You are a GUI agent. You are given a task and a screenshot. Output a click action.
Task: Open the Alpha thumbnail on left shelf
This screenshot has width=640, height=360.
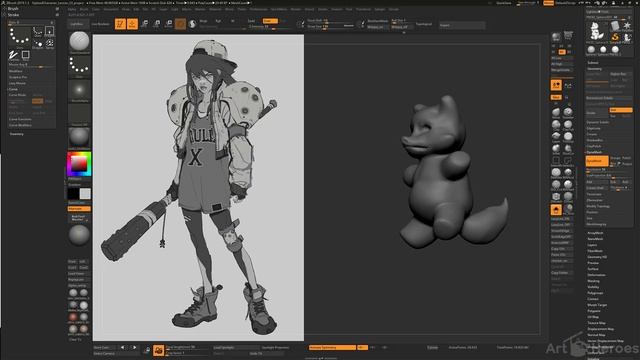79,91
